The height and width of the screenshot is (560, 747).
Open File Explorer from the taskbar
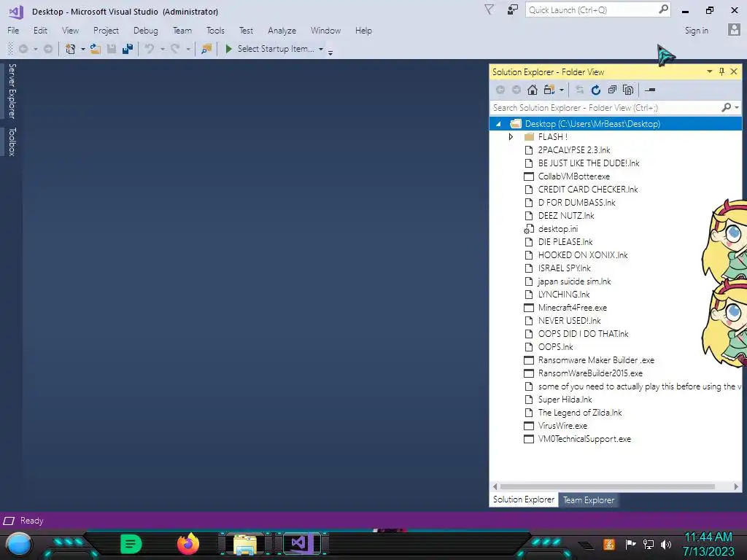244,544
